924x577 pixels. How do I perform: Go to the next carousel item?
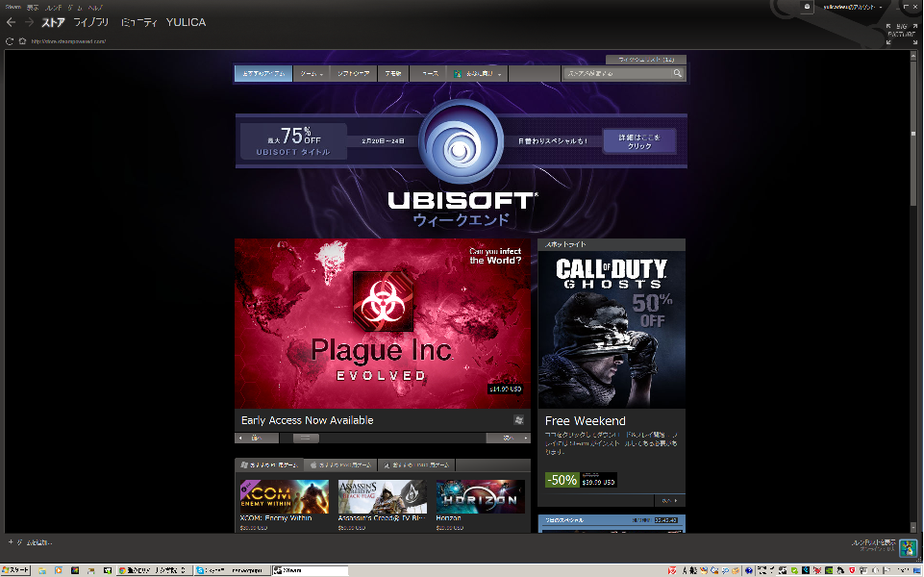pyautogui.click(x=509, y=438)
